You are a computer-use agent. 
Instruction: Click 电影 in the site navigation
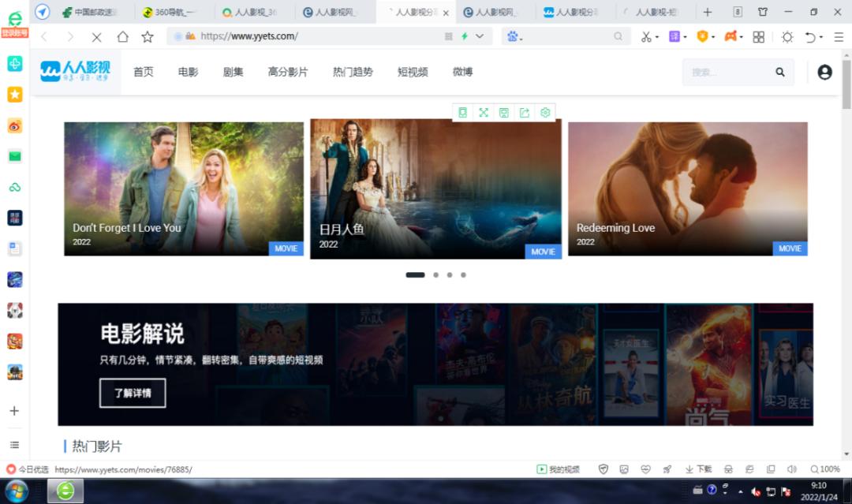coord(188,72)
